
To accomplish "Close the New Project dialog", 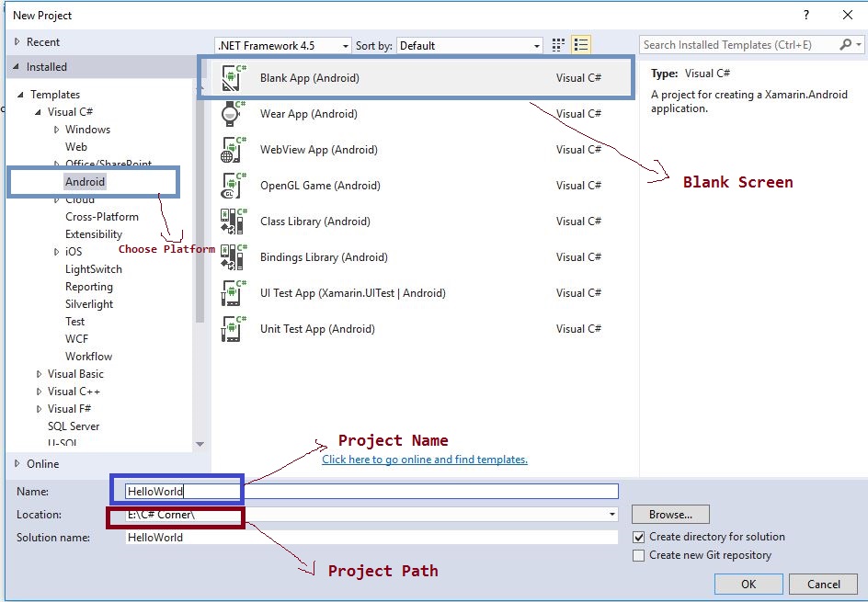I will (848, 15).
